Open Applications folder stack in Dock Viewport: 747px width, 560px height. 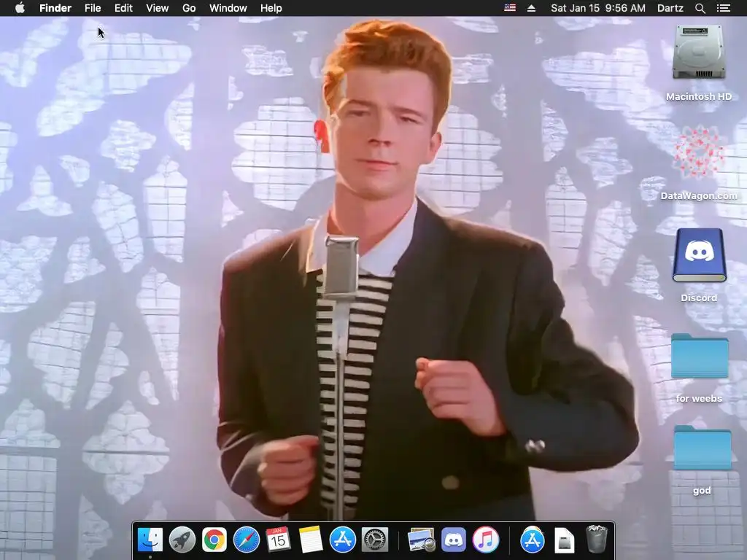click(532, 540)
